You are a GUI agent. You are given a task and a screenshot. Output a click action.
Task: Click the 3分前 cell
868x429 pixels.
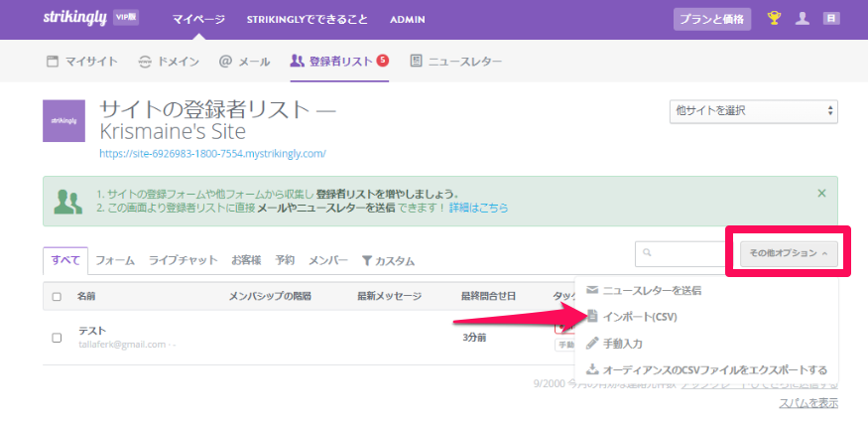point(474,338)
